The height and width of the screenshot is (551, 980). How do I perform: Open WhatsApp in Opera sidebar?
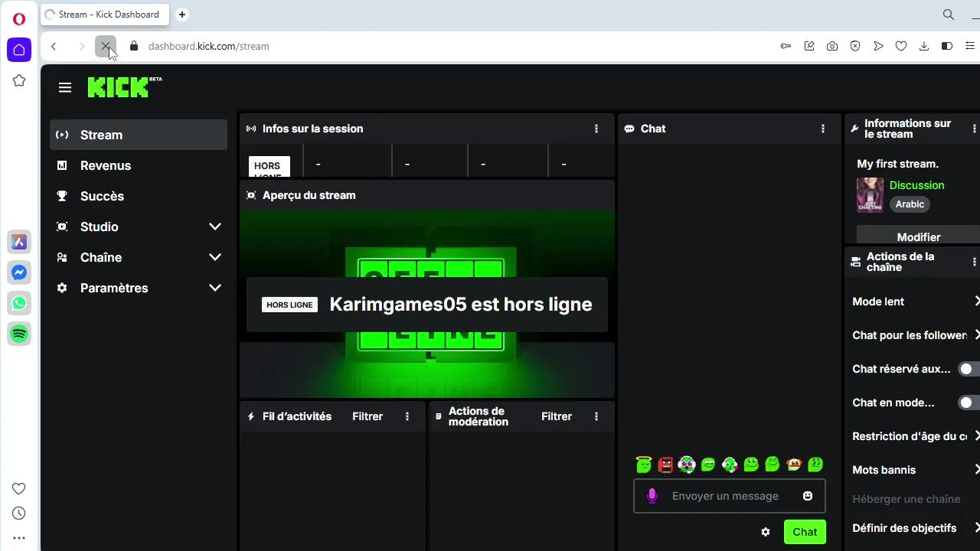point(19,303)
